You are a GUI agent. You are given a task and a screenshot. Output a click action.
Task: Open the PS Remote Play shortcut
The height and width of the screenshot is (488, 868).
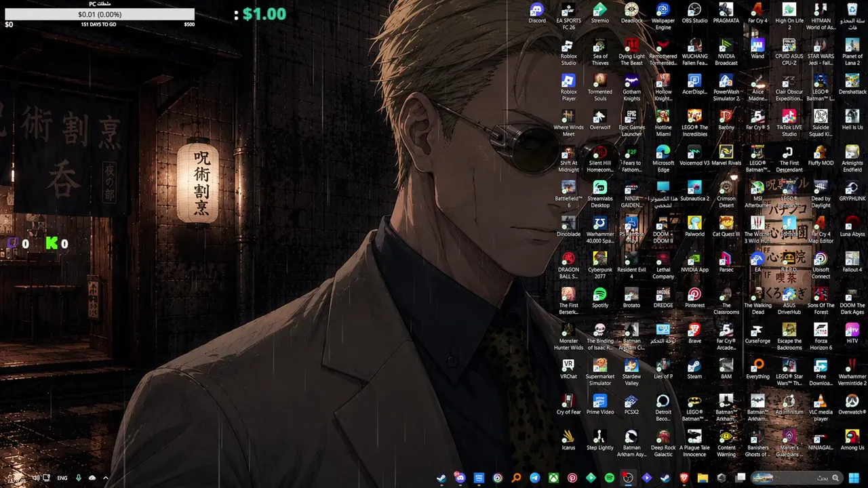tap(631, 230)
